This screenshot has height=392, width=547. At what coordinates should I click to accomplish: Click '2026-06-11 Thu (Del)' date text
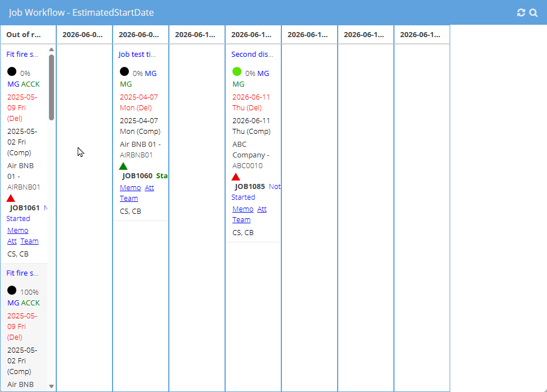click(251, 102)
